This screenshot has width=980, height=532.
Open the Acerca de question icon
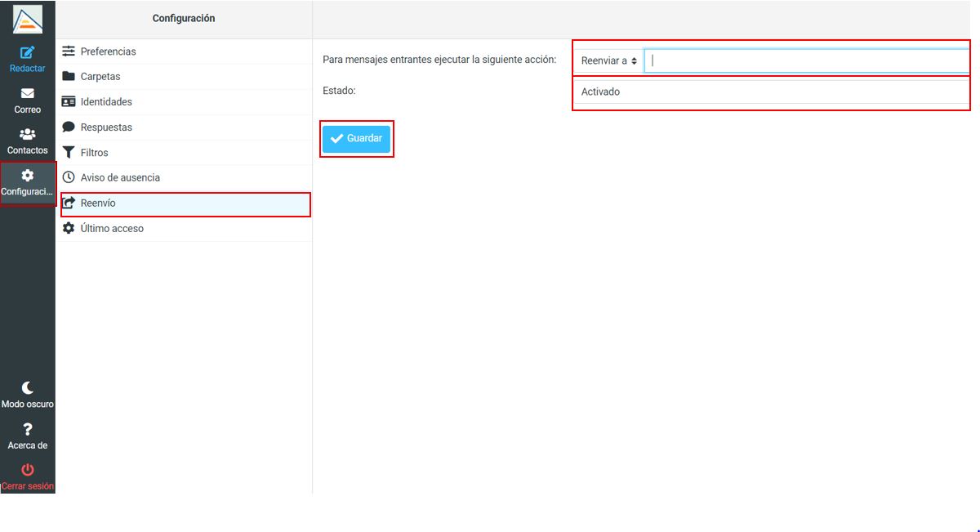click(x=27, y=430)
